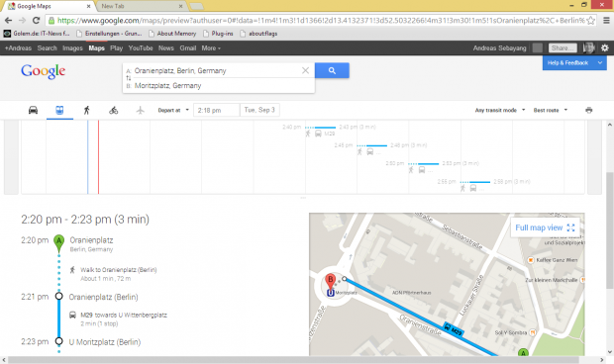Viewport: 614px width, 364px height.
Task: Select walking directions icon
Action: point(86,110)
